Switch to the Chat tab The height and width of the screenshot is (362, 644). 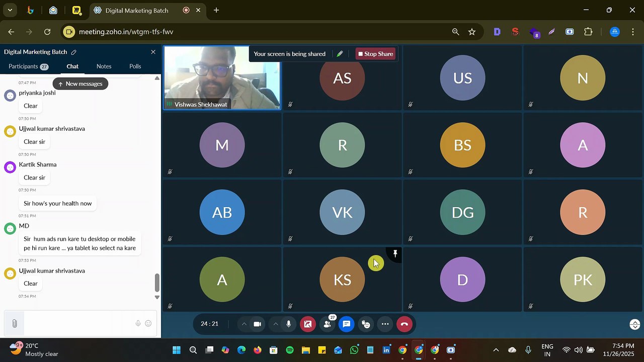pyautogui.click(x=72, y=66)
